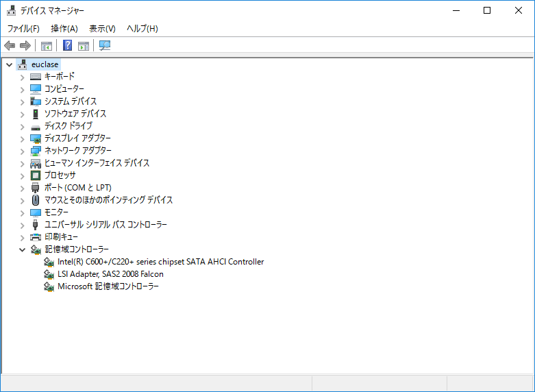Collapse the euclase root node
This screenshot has width=535, height=392.
pyautogui.click(x=9, y=64)
